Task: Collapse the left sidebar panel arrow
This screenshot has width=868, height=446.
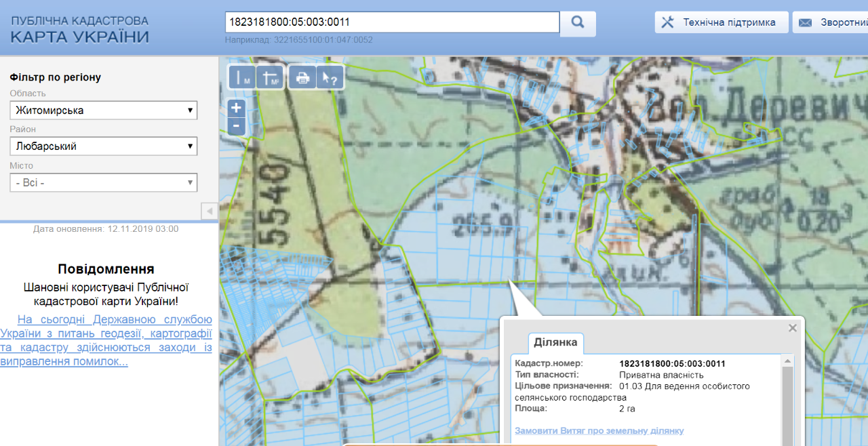Action: (x=210, y=211)
